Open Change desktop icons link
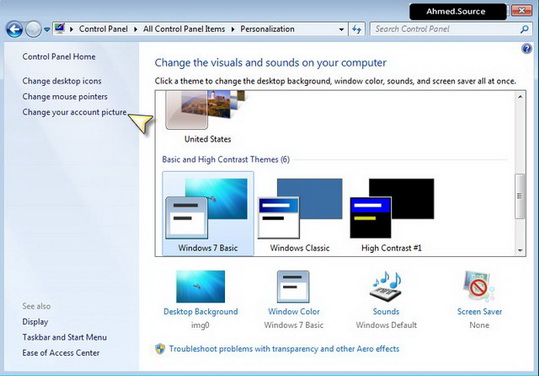539x376 pixels. [x=62, y=81]
